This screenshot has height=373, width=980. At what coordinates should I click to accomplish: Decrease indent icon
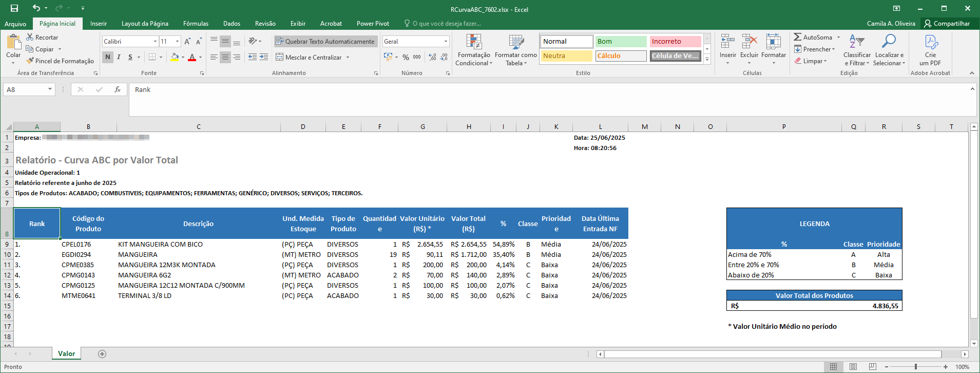253,57
